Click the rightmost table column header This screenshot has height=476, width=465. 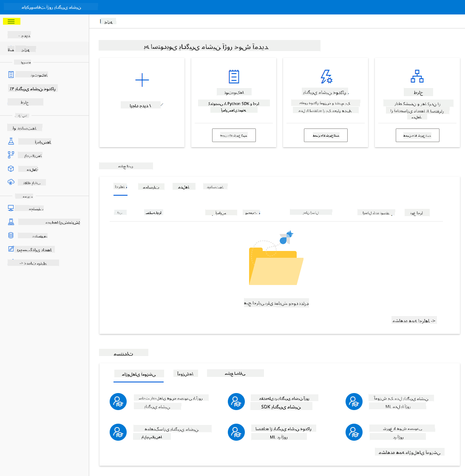[417, 213]
